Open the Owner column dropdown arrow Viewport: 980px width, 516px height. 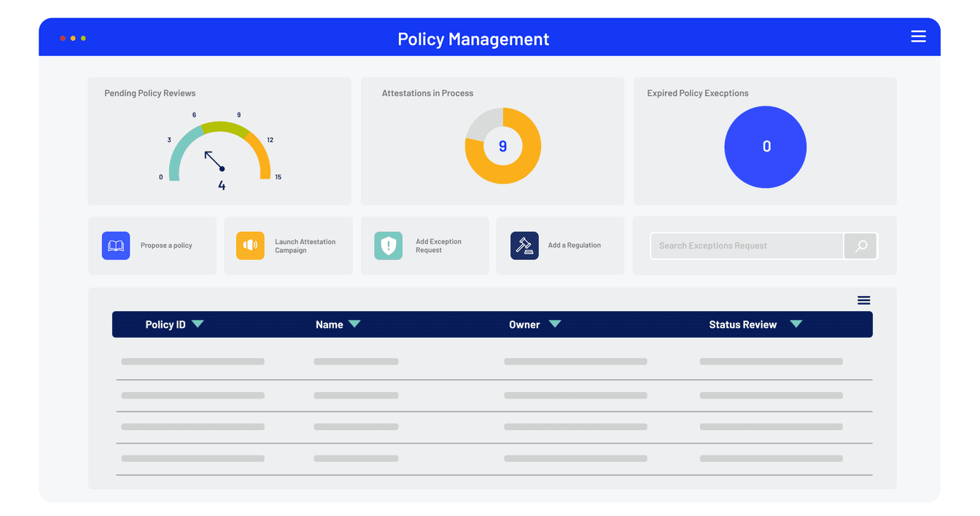(x=555, y=324)
